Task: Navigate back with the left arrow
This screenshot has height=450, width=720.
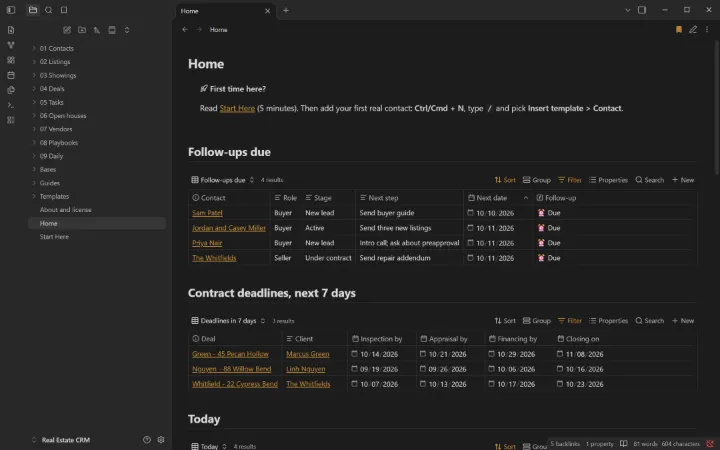Action: pyautogui.click(x=185, y=29)
